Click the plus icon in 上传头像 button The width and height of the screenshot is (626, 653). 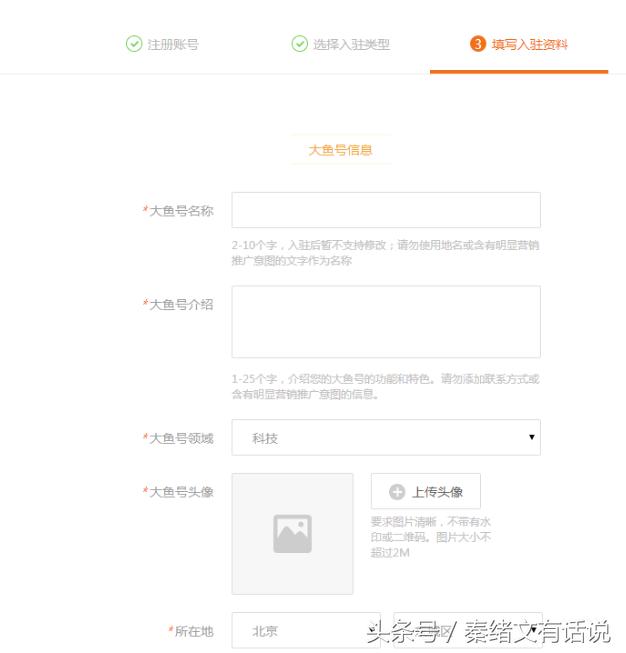[x=397, y=491]
